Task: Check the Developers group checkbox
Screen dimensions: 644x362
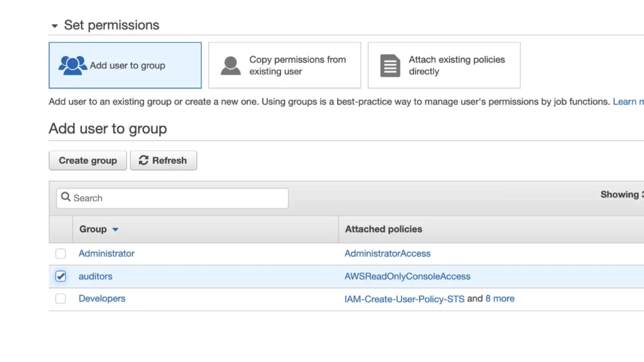Action: click(x=60, y=299)
